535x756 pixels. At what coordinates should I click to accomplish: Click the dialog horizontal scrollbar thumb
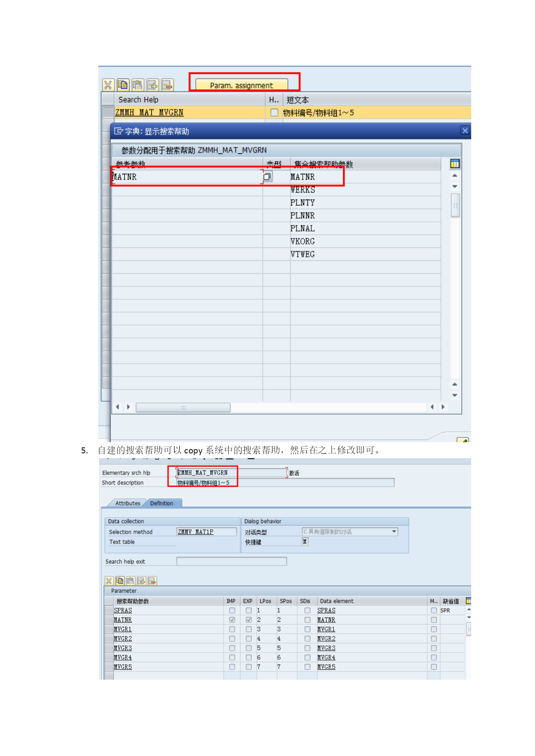(x=183, y=407)
